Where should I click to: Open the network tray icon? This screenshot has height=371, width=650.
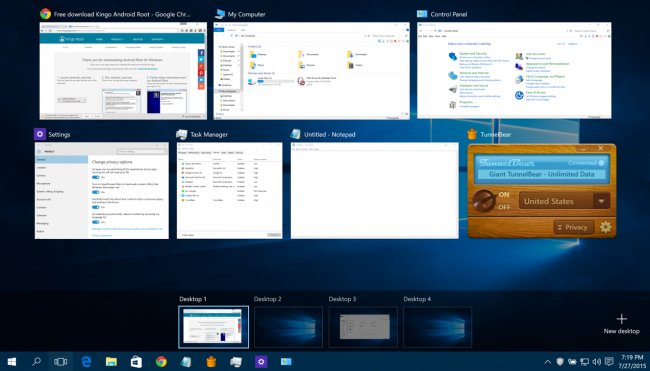point(585,362)
